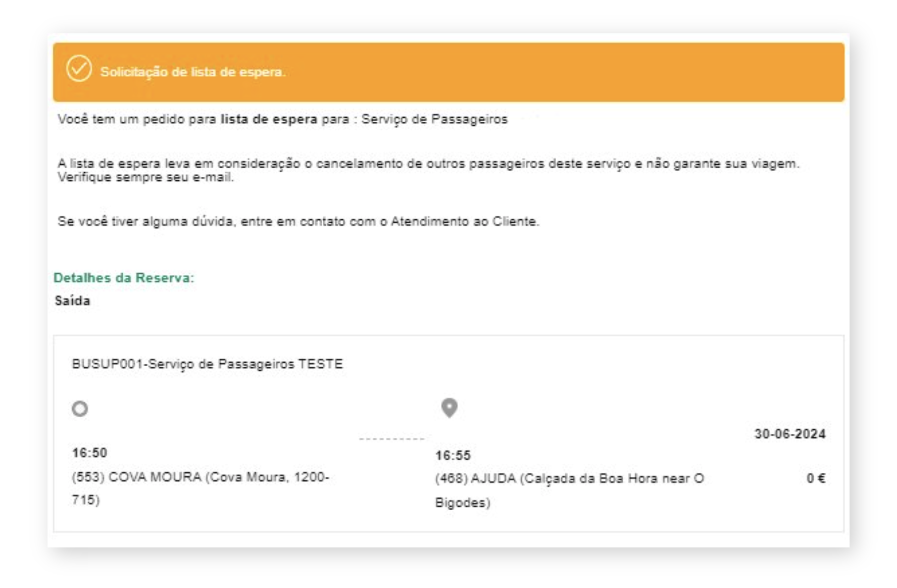897x588 pixels.
Task: Click the bold 'lista de espera' text
Action: click(x=269, y=119)
